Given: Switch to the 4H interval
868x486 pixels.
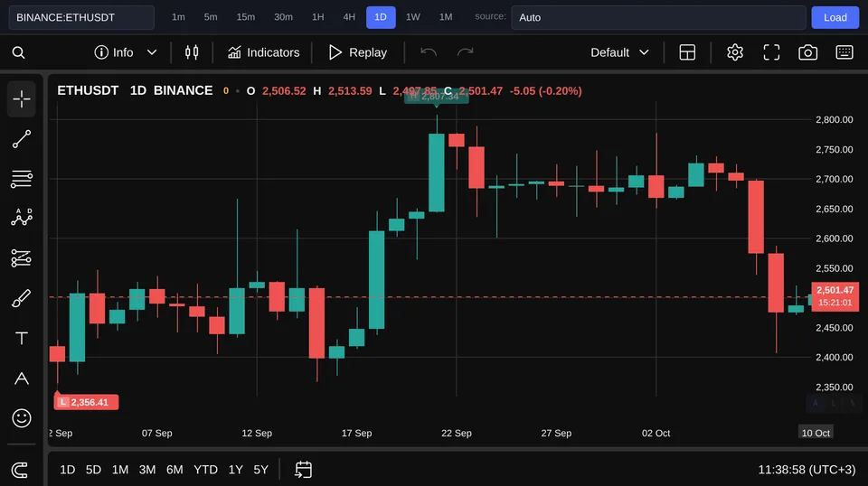Looking at the screenshot, I should click(x=349, y=17).
